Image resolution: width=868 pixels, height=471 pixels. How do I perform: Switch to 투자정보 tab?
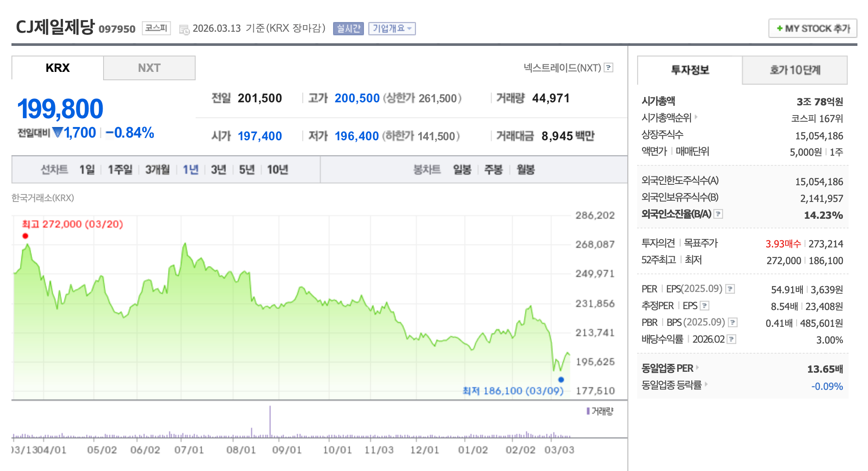[690, 70]
